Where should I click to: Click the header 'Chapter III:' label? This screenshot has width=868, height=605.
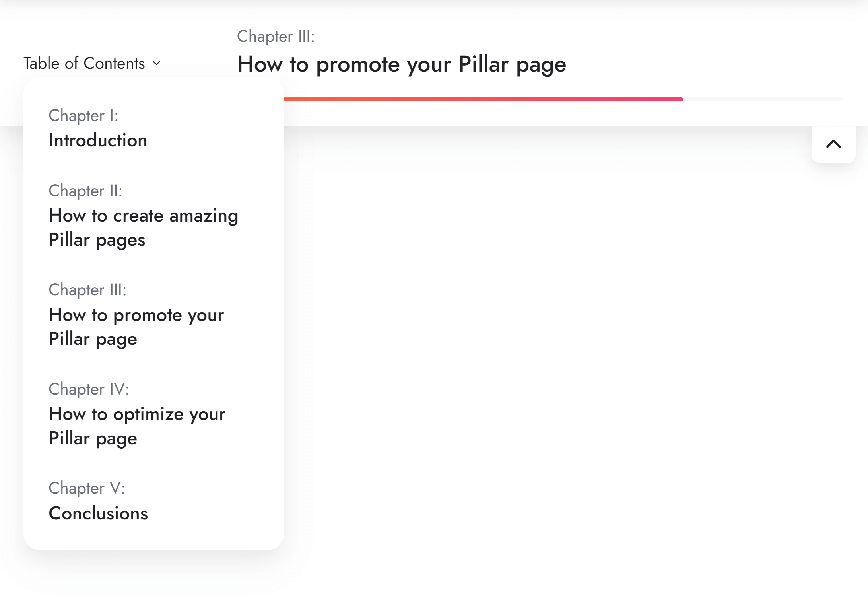276,36
